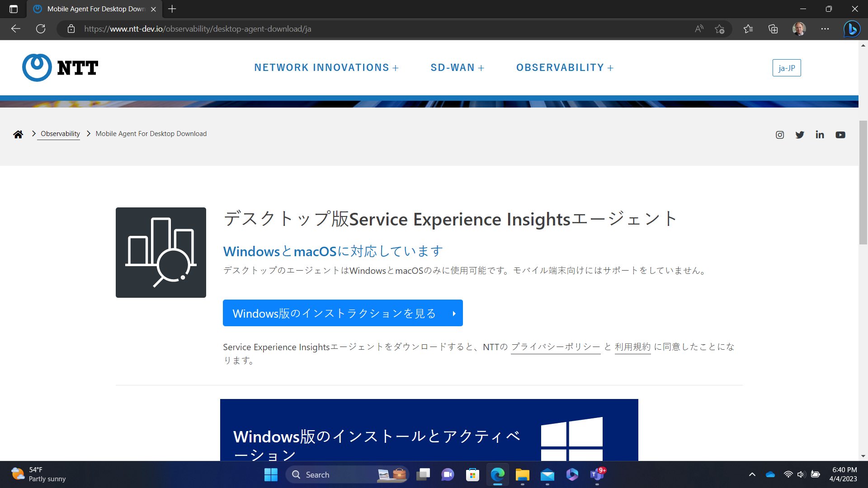Screen dimensions: 868x488
Task: Click the Service Experience Insights product thumbnail
Action: tap(161, 253)
